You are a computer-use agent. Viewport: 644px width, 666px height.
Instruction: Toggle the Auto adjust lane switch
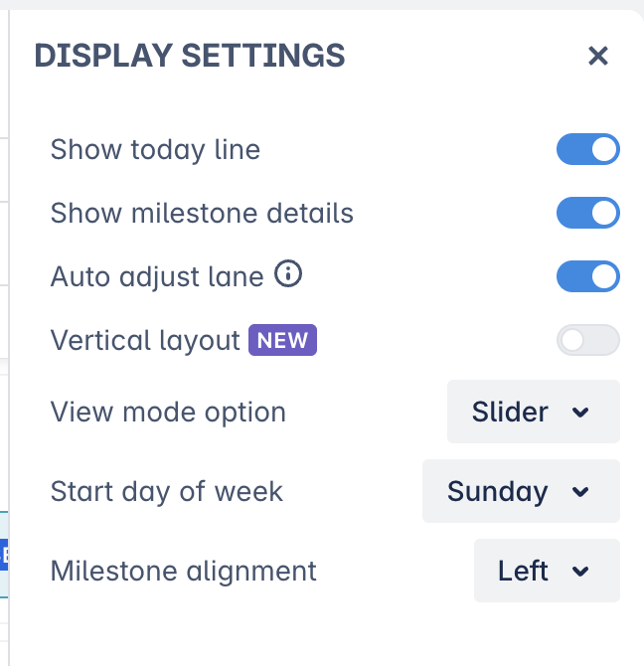coord(587,276)
